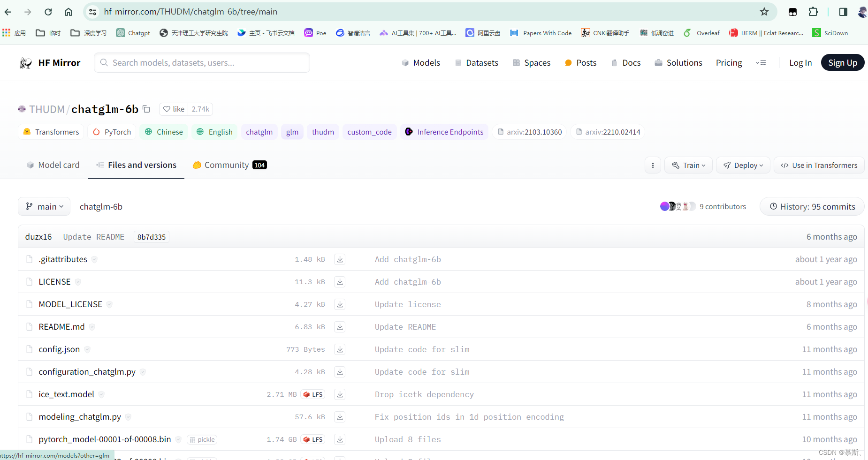Screen dimensions: 868x460
Task: Open Poe bookmark in bookmarks bar
Action: tap(315, 33)
